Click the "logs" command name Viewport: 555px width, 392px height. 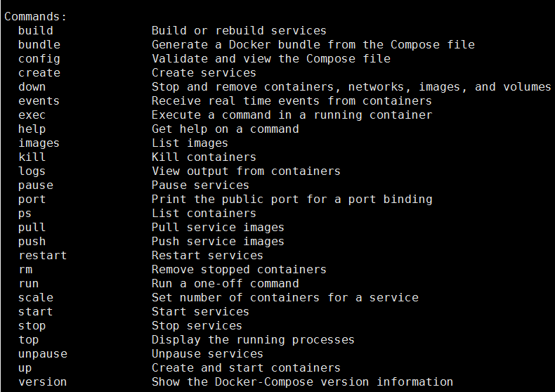(32, 171)
